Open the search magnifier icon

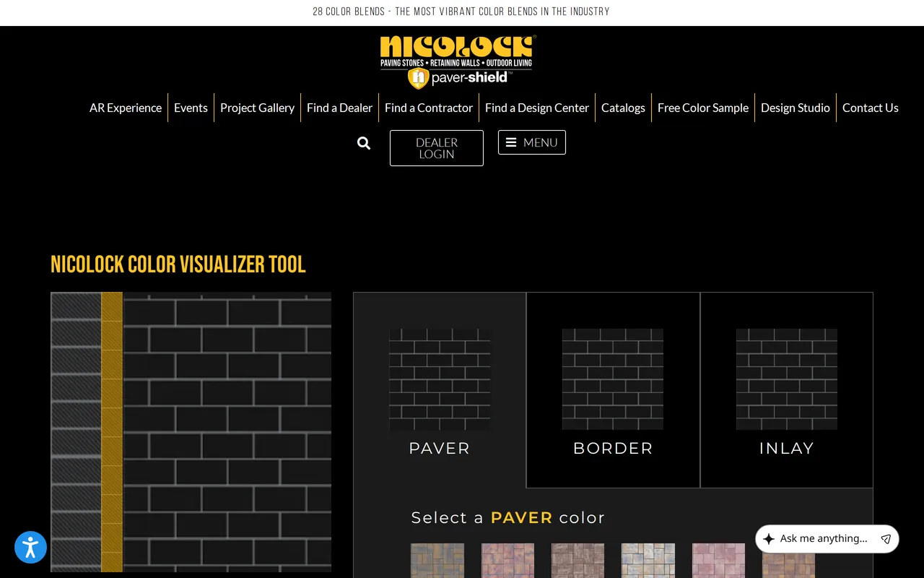(364, 143)
